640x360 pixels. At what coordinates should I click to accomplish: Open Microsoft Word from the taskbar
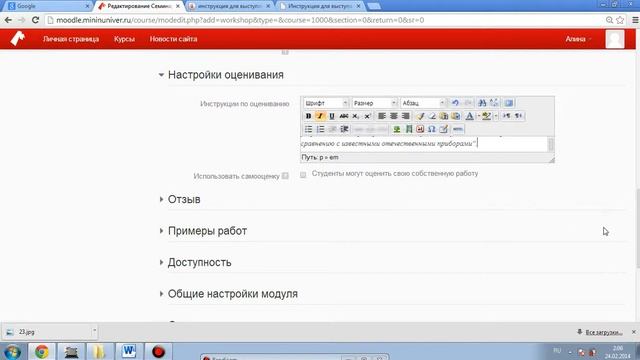(x=129, y=351)
